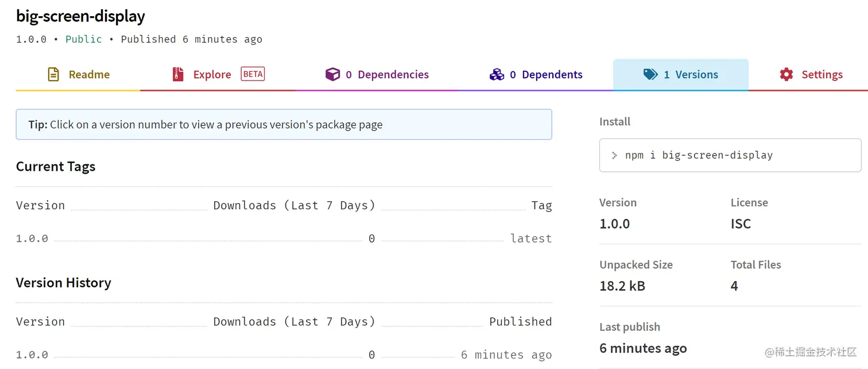The image size is (868, 369).
Task: Click the Readme document icon
Action: [53, 74]
